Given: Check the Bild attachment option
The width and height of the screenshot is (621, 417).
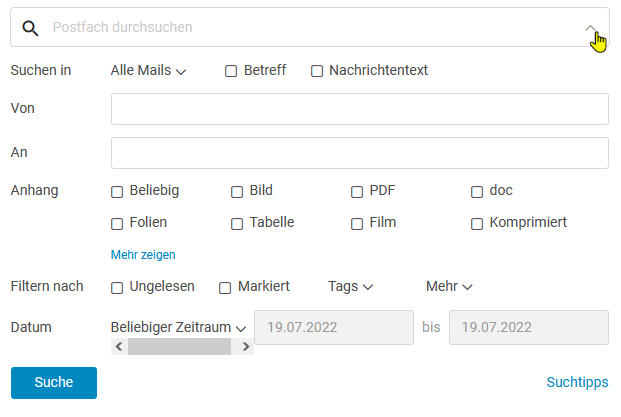Looking at the screenshot, I should pos(237,192).
